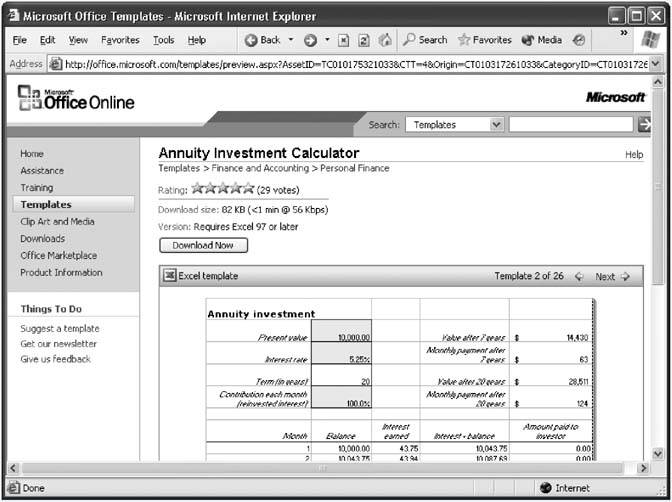Expand the Address bar dropdown arrow
Image resolution: width=672 pixels, height=502 pixels.
click(x=655, y=63)
